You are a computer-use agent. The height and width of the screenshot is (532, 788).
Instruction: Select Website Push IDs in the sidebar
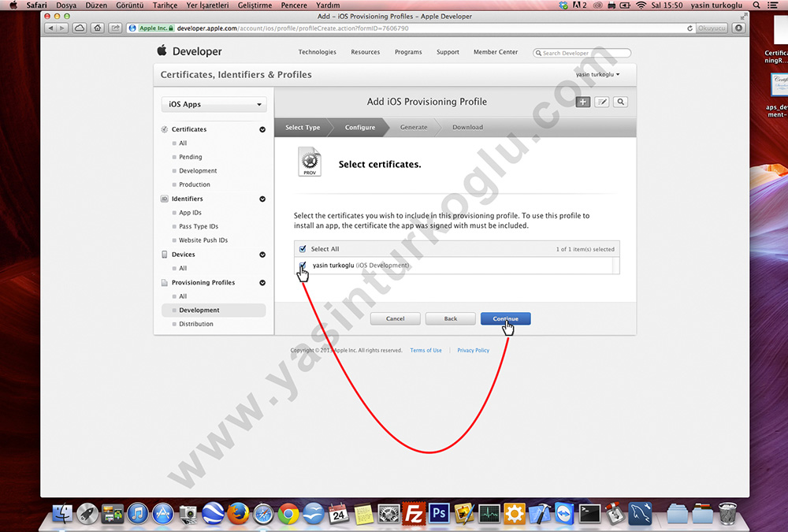pyautogui.click(x=203, y=240)
